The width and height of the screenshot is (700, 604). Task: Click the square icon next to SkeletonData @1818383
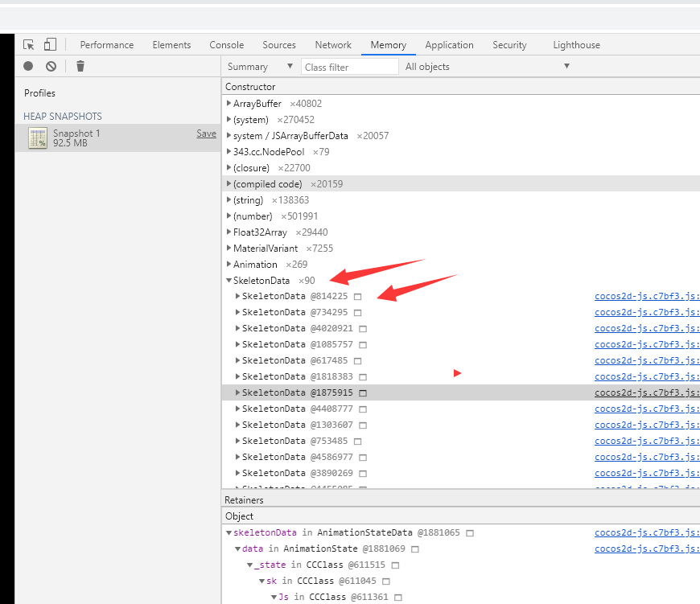click(363, 377)
